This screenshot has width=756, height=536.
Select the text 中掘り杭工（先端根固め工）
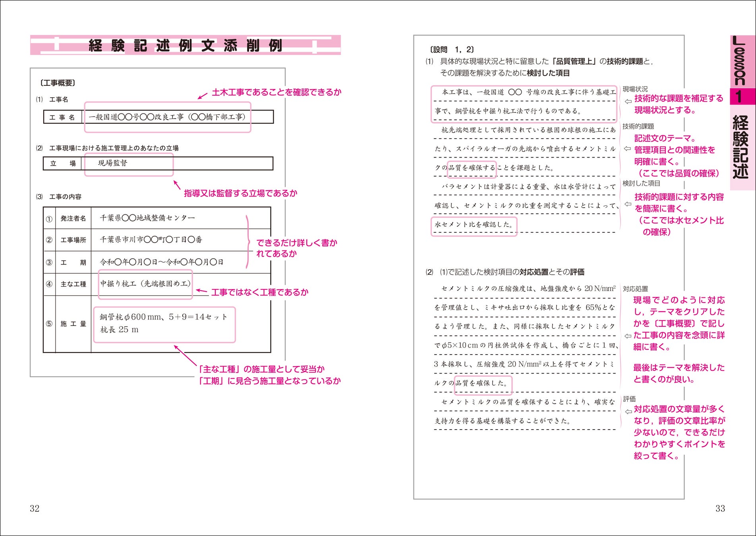click(145, 284)
